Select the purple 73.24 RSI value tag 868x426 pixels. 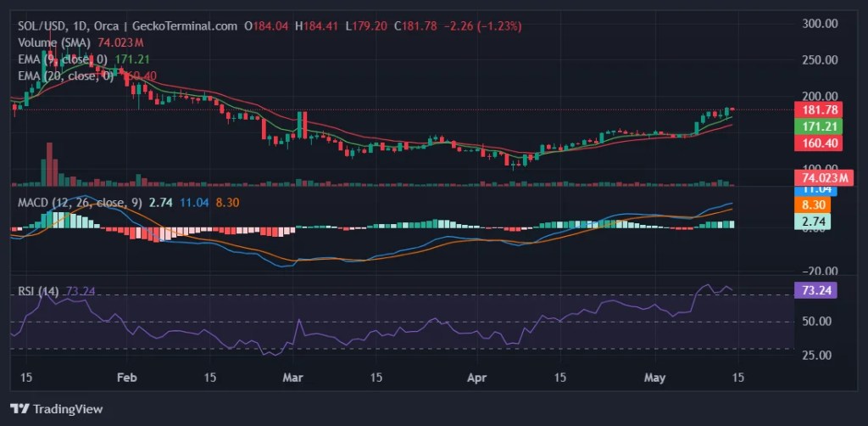(x=819, y=290)
